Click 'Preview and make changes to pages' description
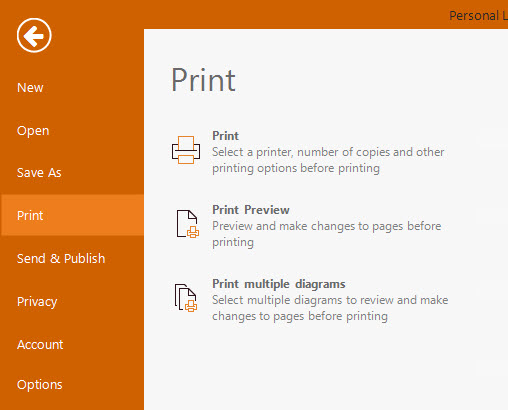Image resolution: width=508 pixels, height=410 pixels. pyautogui.click(x=327, y=234)
